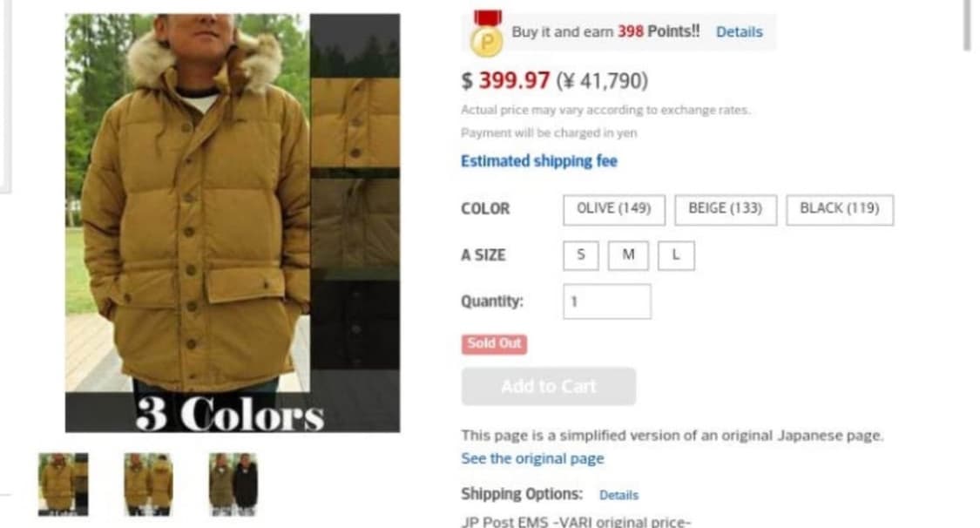Click the Add to Cart button
This screenshot has height=528, width=980.
point(549,386)
